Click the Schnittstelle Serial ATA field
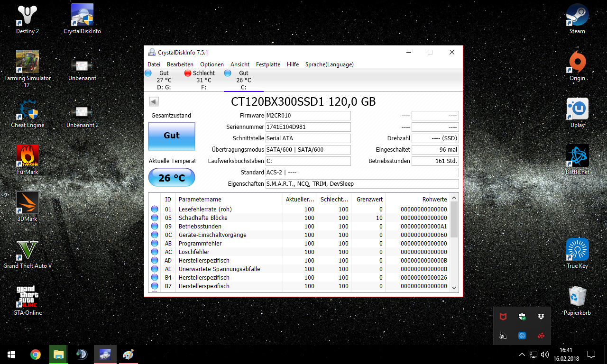 pos(308,138)
